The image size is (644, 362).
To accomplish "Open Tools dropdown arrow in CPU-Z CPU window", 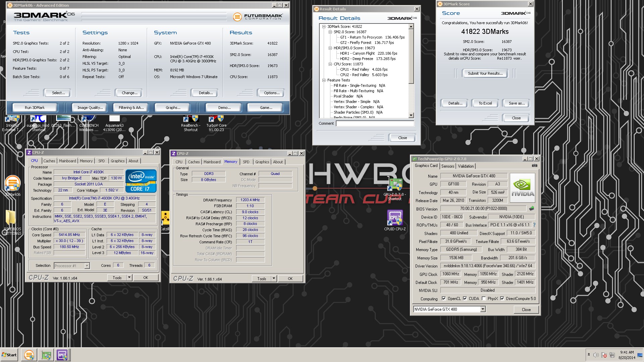I will click(x=129, y=278).
